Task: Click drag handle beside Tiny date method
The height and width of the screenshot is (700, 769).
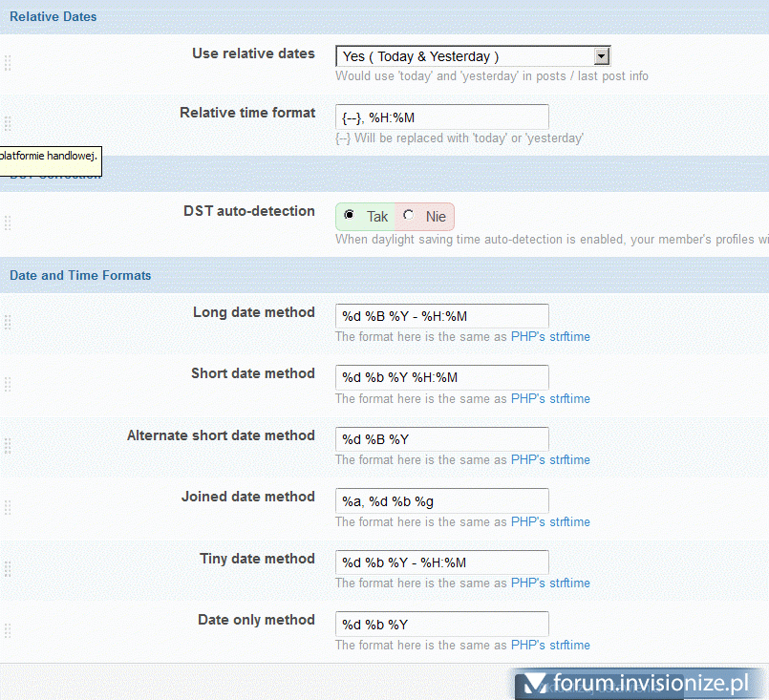Action: coord(8,569)
